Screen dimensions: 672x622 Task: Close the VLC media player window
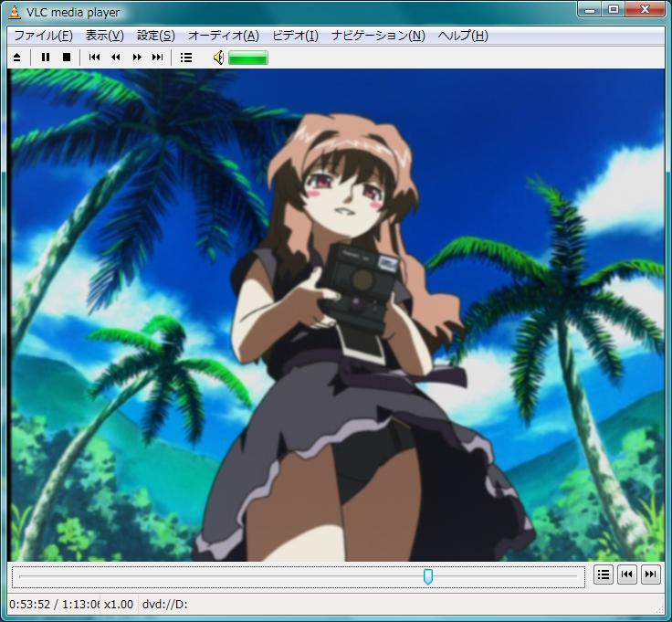(645, 10)
